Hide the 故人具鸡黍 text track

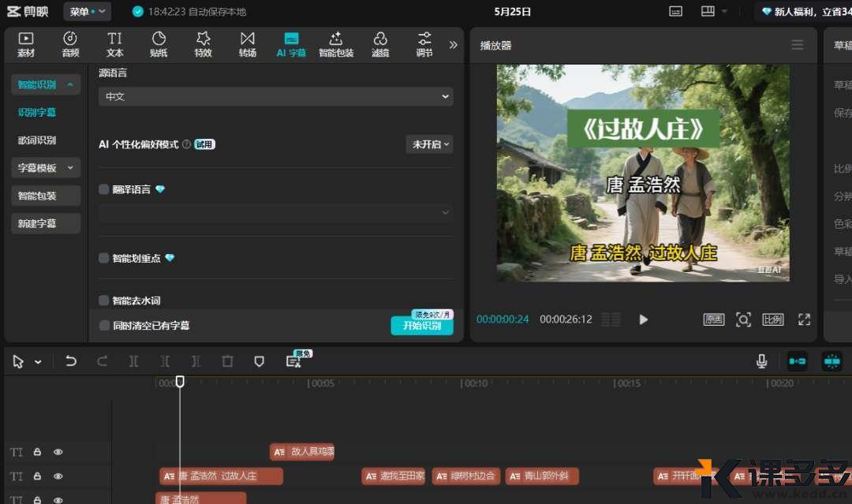click(58, 452)
